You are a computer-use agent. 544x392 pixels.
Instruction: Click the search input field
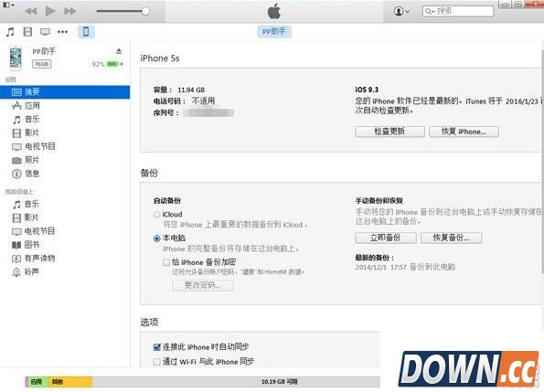point(458,11)
